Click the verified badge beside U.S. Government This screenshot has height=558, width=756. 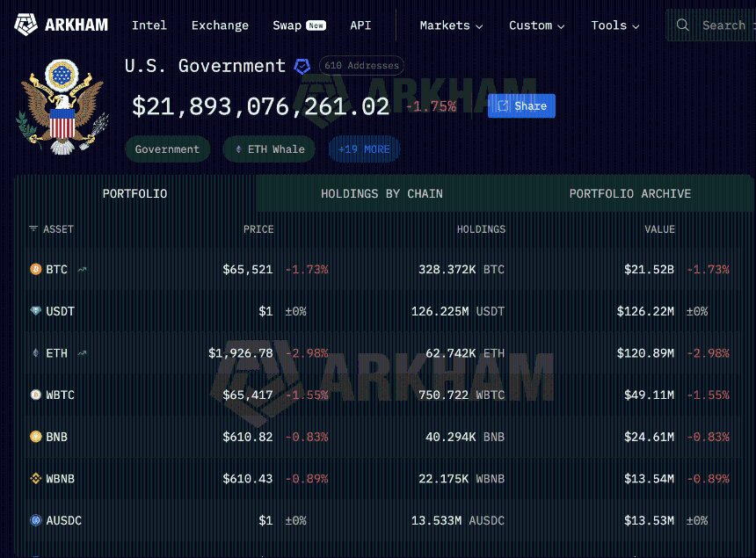tap(302, 66)
